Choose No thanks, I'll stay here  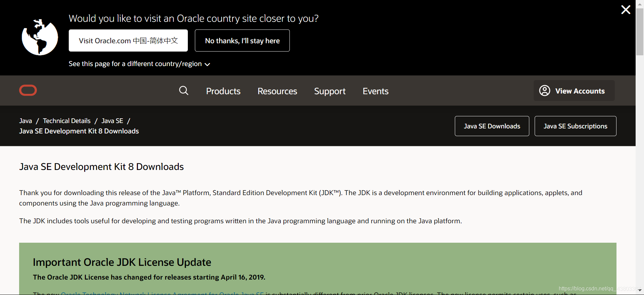(242, 41)
